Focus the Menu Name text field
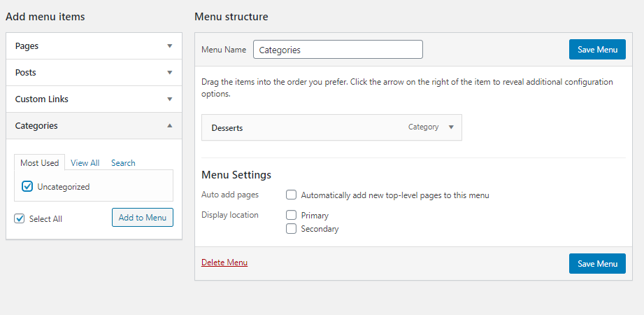 coord(338,50)
